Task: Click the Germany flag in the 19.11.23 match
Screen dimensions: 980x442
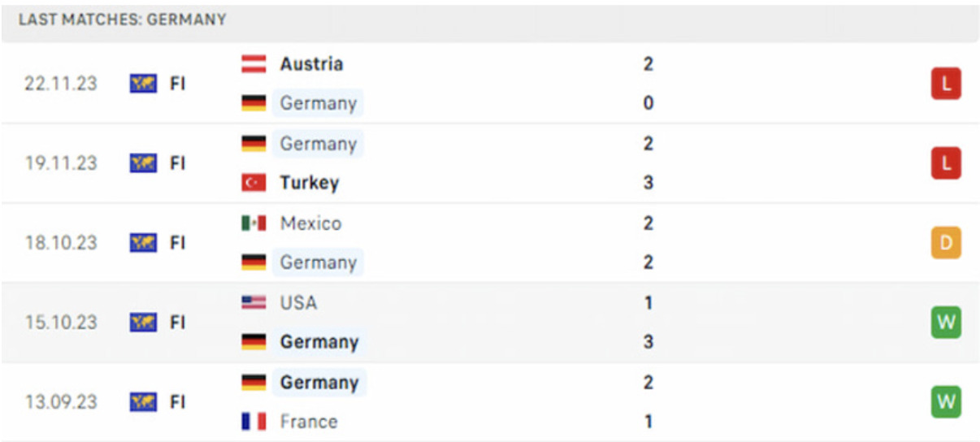Action: coord(254,144)
